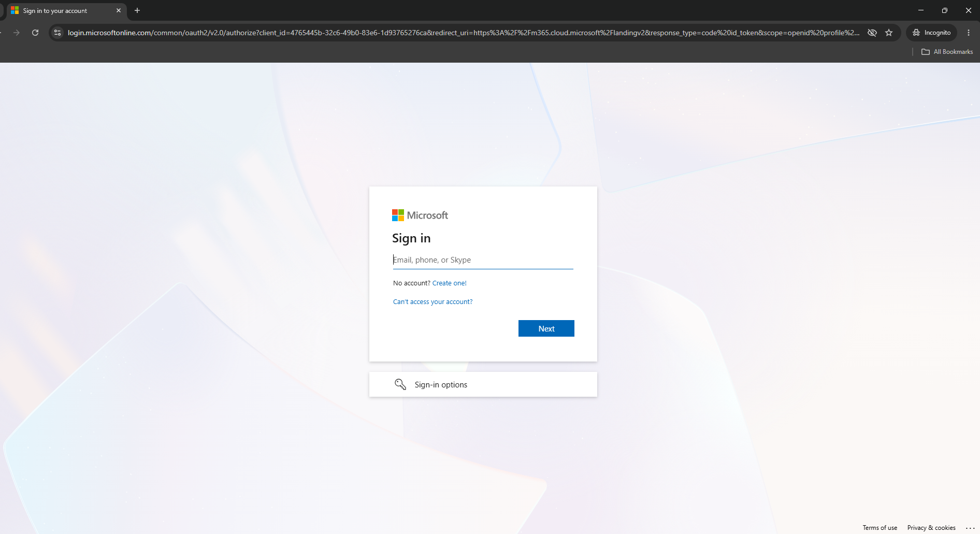Click the address bar URL
The height and width of the screenshot is (534, 980).
click(464, 33)
